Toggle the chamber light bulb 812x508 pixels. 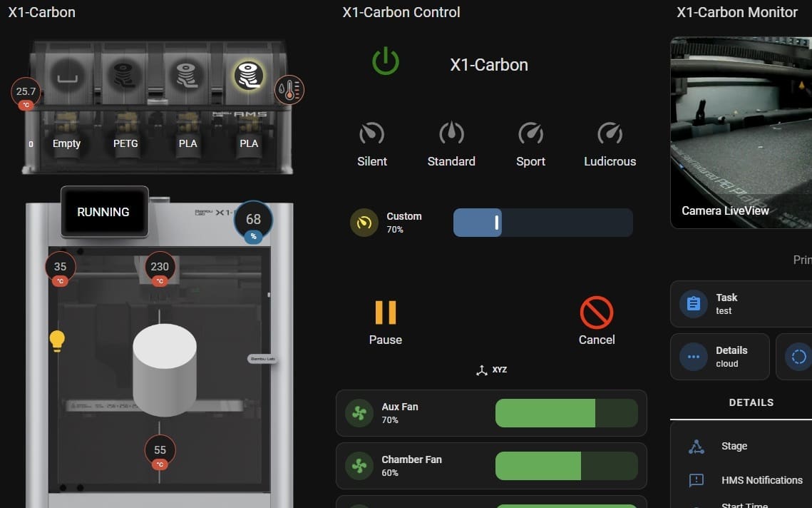click(x=57, y=341)
